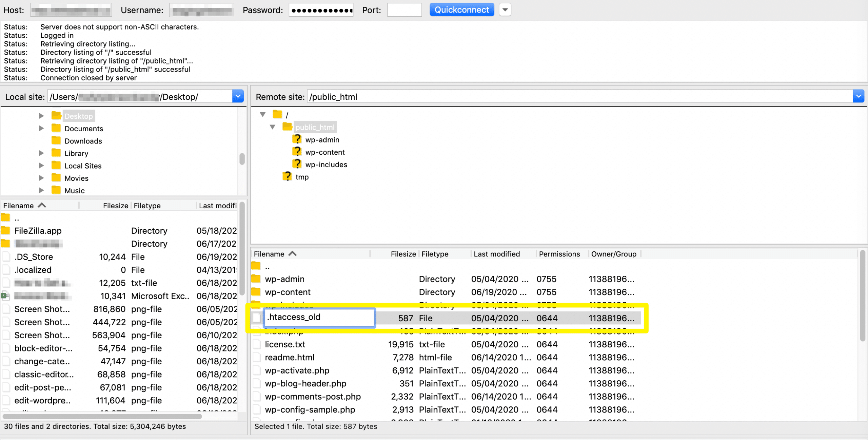Select the Downloads folder icon
Viewport: 868px width, 440px height.
(56, 140)
